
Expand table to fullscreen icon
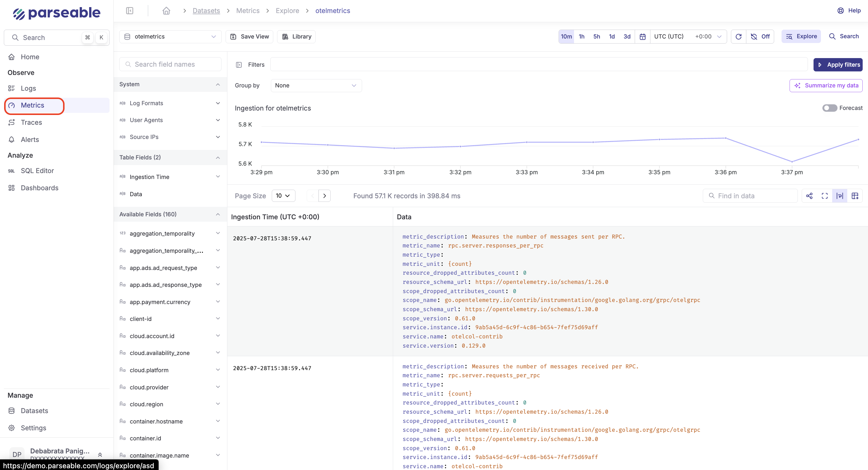[824, 196]
